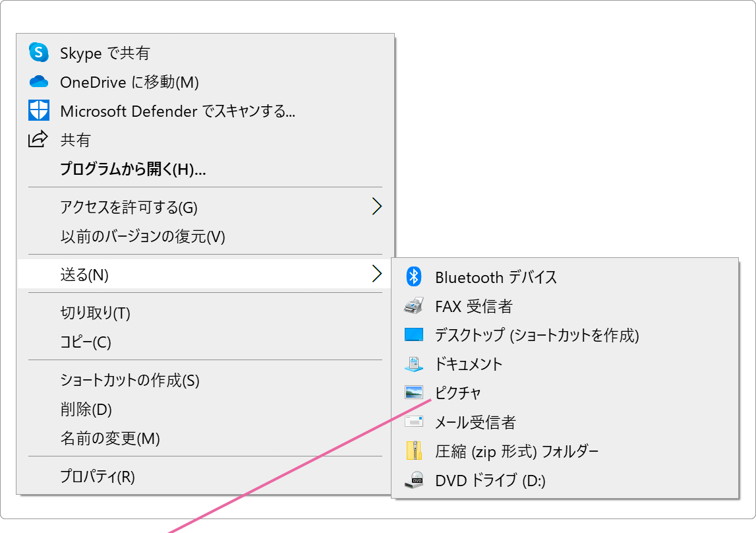The image size is (756, 533).
Task: Send to Bluetooth デバイス
Action: point(565,277)
